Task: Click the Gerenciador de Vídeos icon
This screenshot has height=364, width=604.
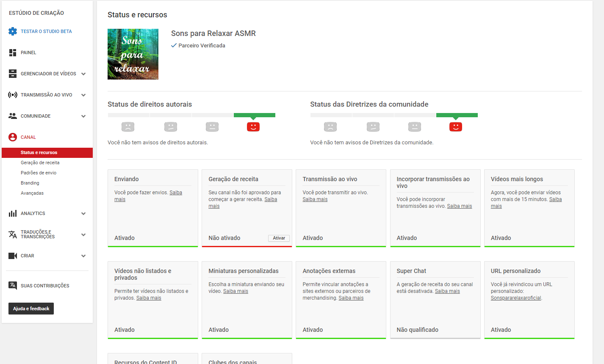Action: pos(13,74)
